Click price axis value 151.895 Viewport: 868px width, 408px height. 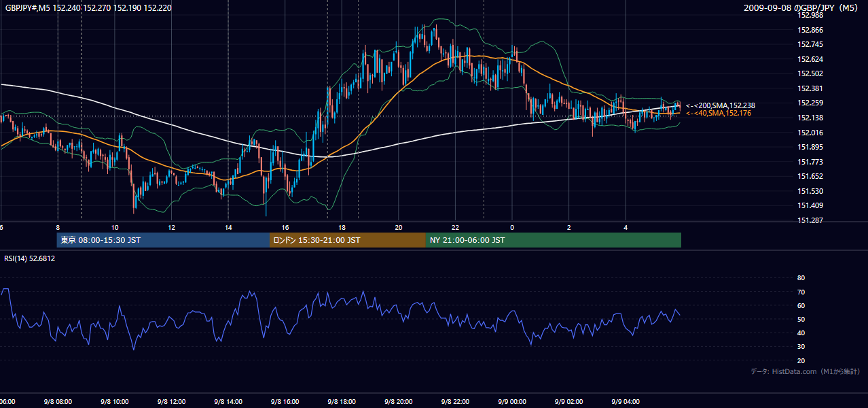[x=810, y=147]
